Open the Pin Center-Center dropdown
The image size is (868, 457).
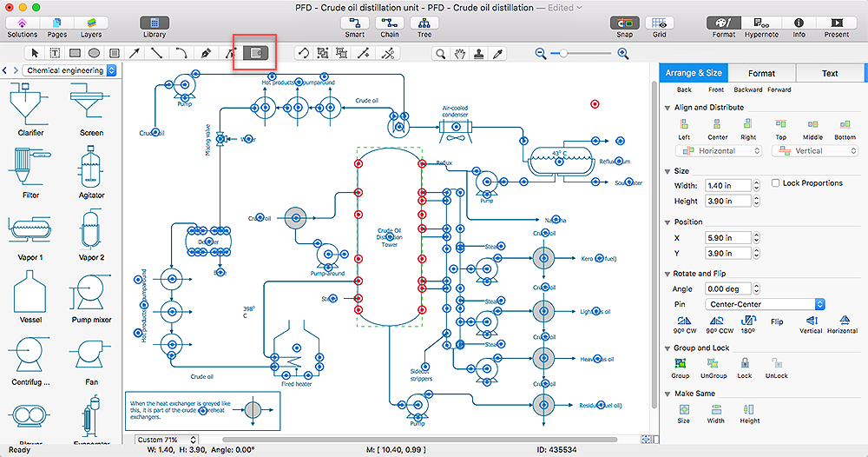click(765, 304)
